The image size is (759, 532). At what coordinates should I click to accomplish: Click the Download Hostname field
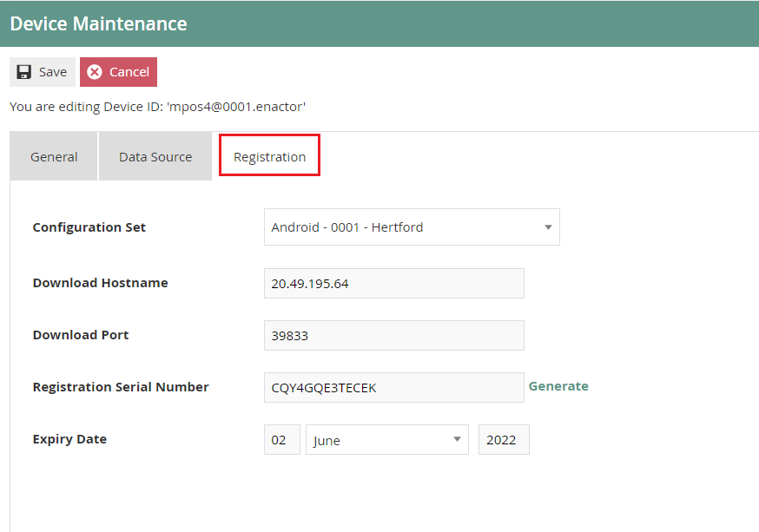point(393,283)
